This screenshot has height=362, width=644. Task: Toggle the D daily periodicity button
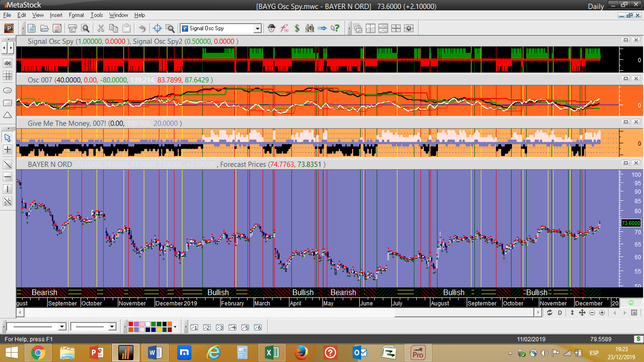click(560, 313)
